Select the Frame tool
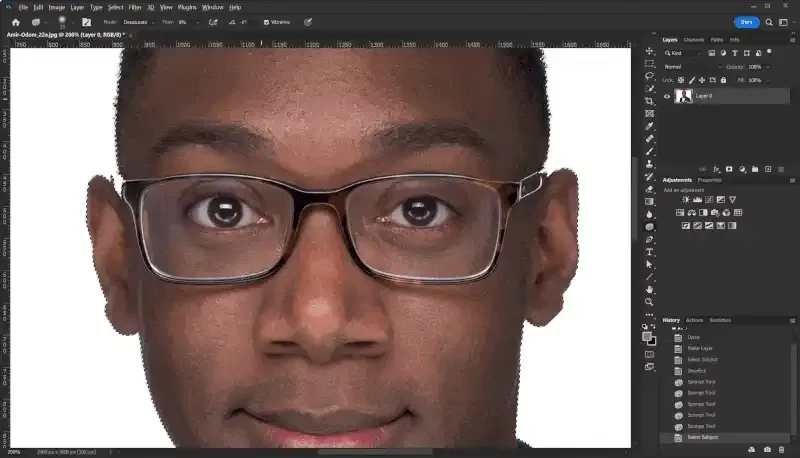 [x=649, y=114]
